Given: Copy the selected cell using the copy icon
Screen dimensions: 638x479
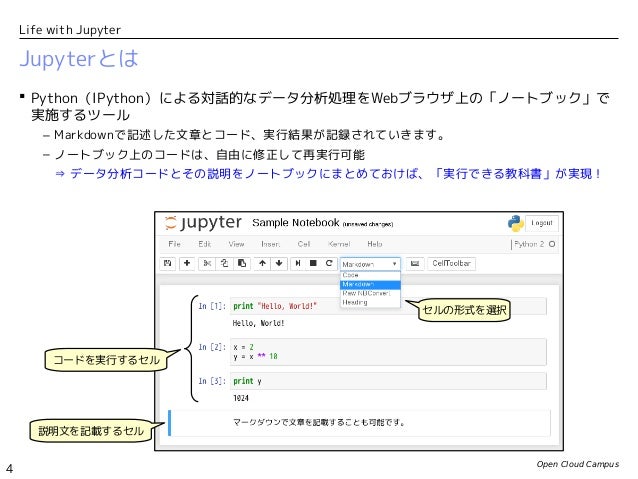Looking at the screenshot, I should (x=224, y=263).
